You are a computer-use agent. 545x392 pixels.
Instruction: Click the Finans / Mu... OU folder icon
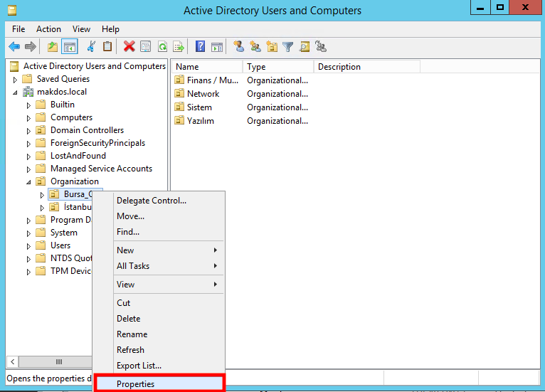(x=179, y=80)
